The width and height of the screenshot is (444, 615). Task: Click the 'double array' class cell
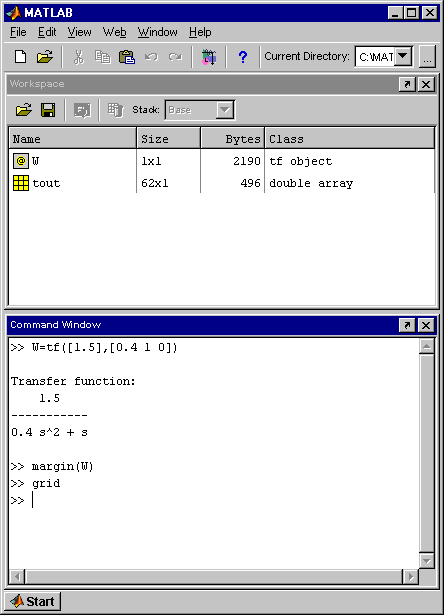311,183
